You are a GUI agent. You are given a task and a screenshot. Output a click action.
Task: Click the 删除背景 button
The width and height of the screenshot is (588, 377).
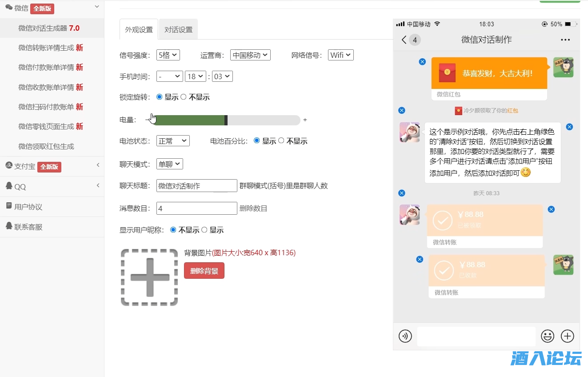pos(204,271)
